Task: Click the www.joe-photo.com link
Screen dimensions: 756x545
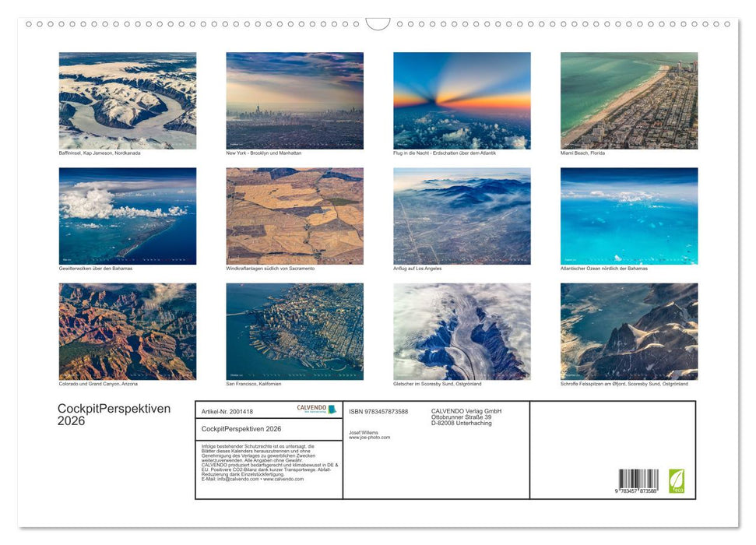Action: tap(369, 438)
